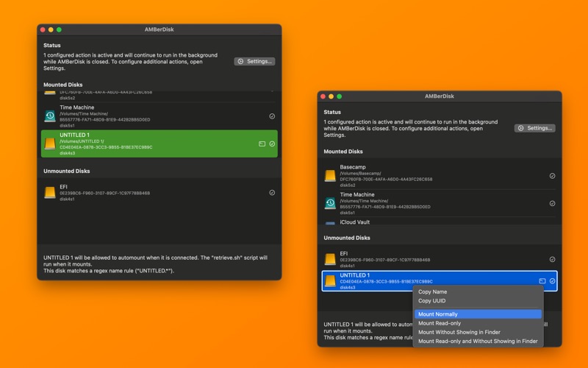Click the Time Machine disk icon in left window
The image size is (588, 368).
(50, 116)
